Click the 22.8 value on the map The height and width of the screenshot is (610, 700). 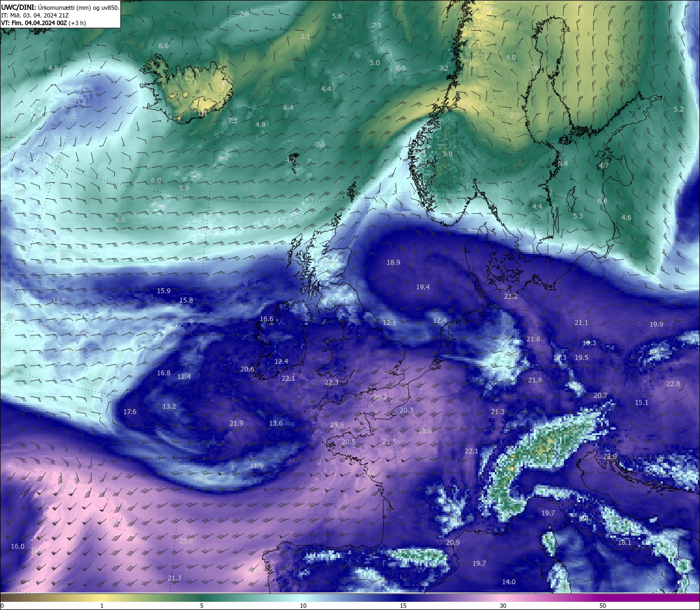(673, 384)
